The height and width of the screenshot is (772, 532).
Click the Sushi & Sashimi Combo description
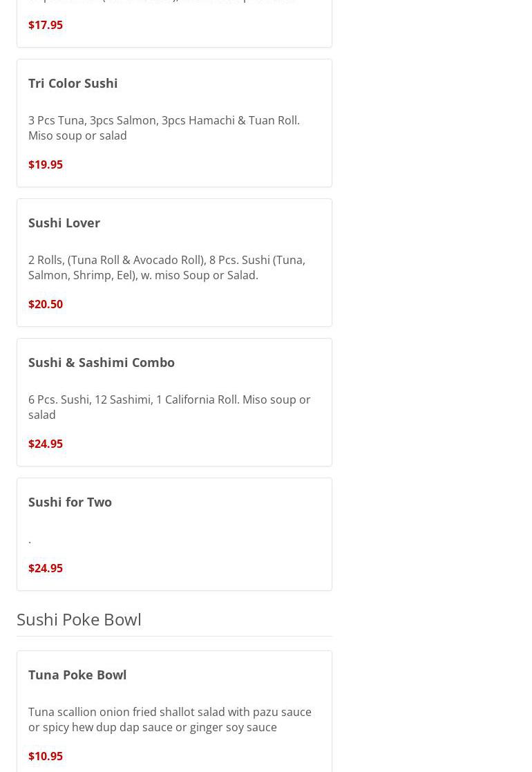(169, 407)
